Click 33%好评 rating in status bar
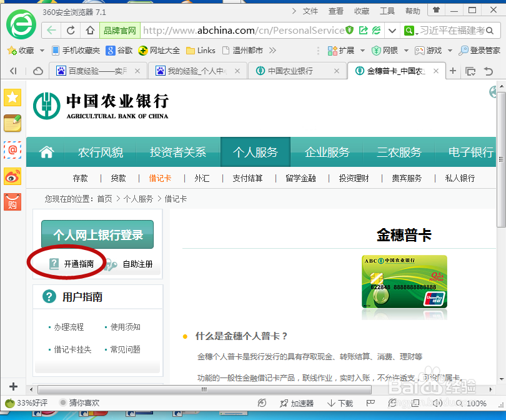506x420 pixels. click(26, 403)
